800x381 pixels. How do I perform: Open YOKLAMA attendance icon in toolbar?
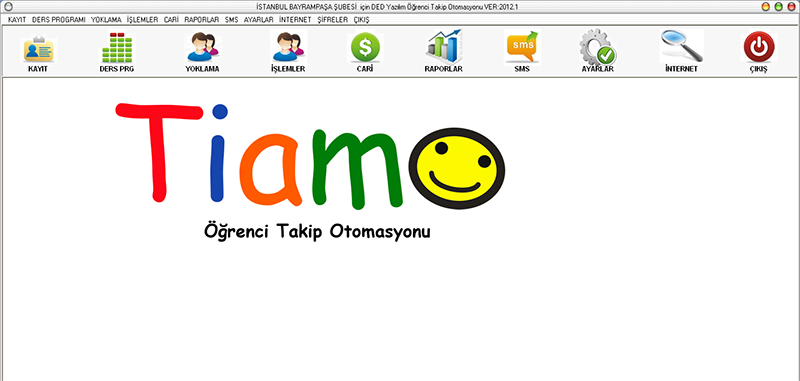(203, 46)
